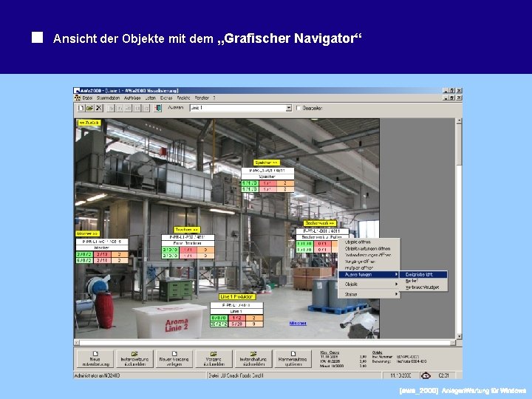
Task: Click the AWa2000 title bar application icon
Action: point(77,91)
